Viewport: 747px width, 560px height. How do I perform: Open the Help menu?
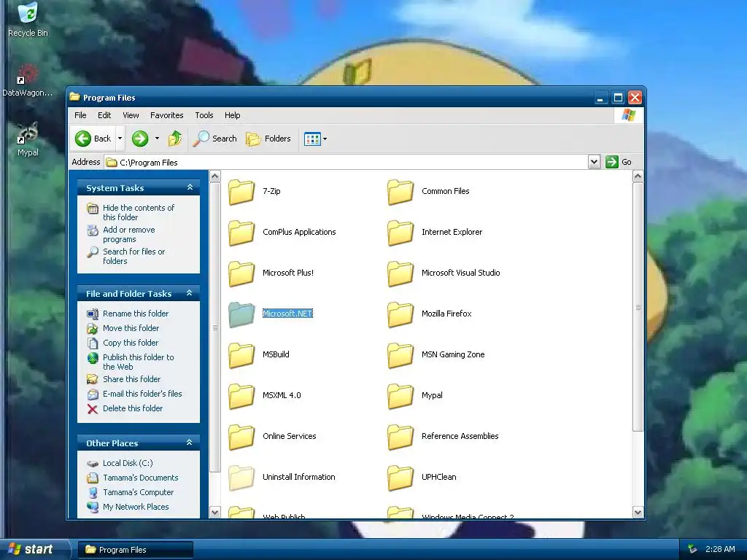pyautogui.click(x=233, y=115)
